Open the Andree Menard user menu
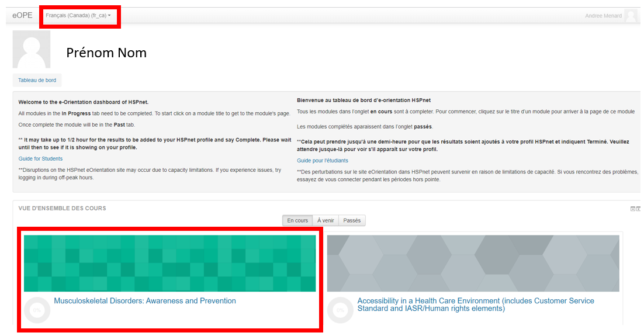The width and height of the screenshot is (644, 336). (603, 16)
